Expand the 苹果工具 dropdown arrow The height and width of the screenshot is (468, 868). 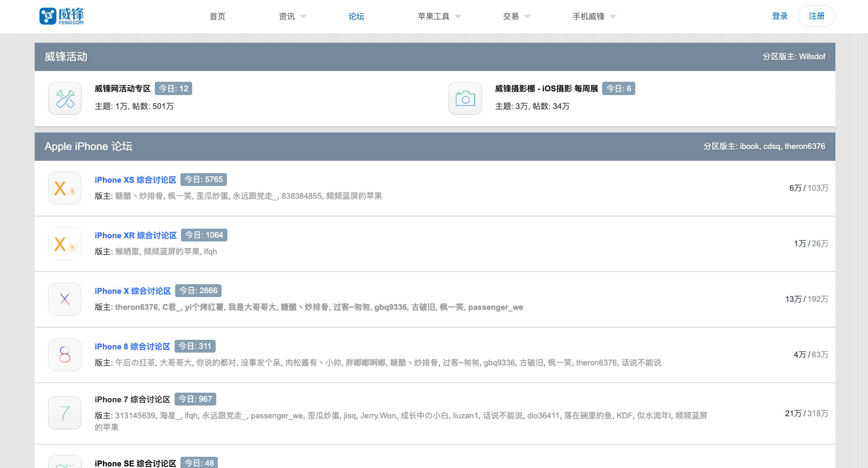458,17
